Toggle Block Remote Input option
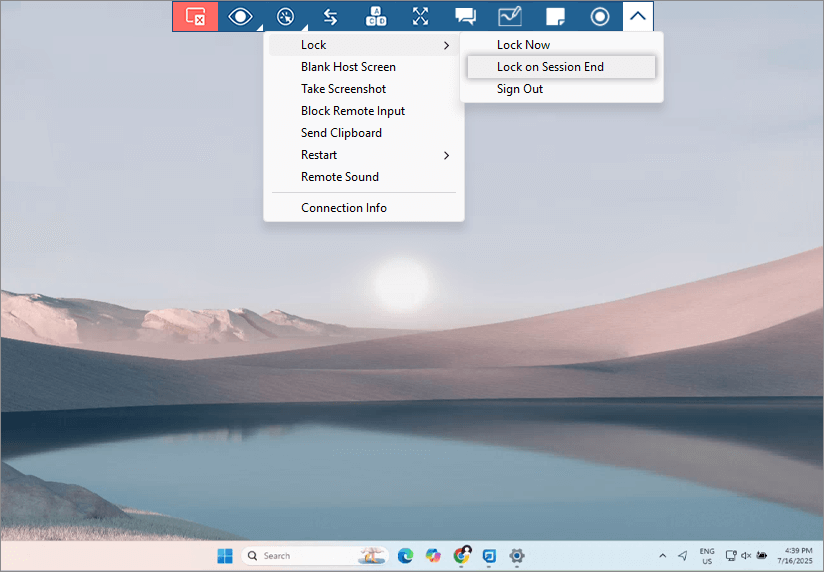 tap(353, 111)
